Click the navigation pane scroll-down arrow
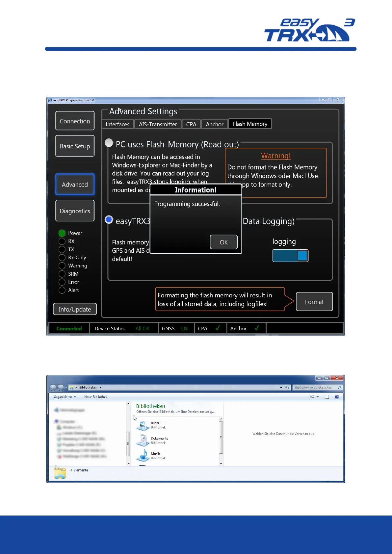This screenshot has width=392, height=554. [x=129, y=464]
